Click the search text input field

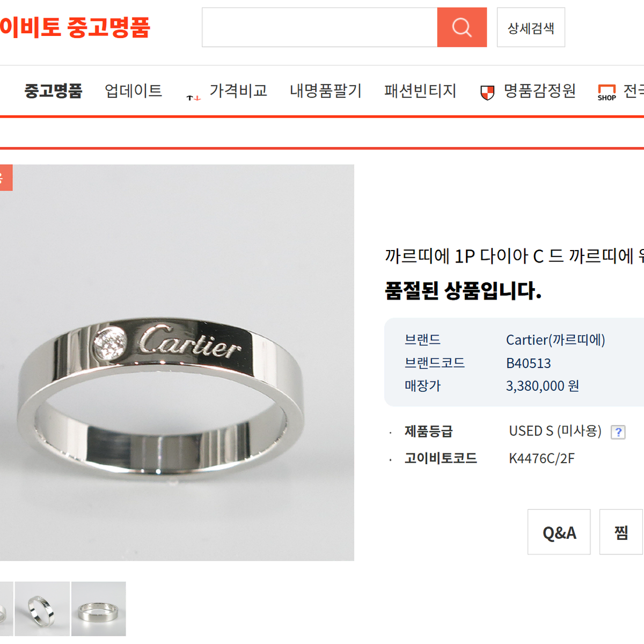pos(320,27)
